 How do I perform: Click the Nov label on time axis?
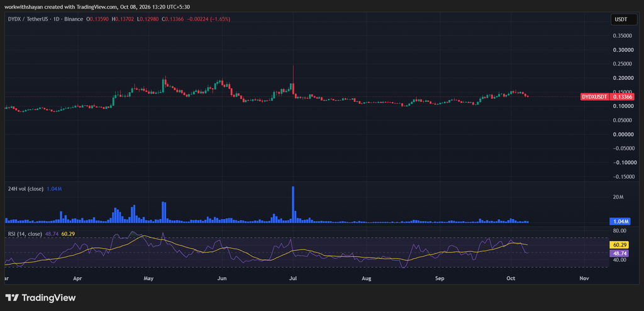[x=584, y=278]
